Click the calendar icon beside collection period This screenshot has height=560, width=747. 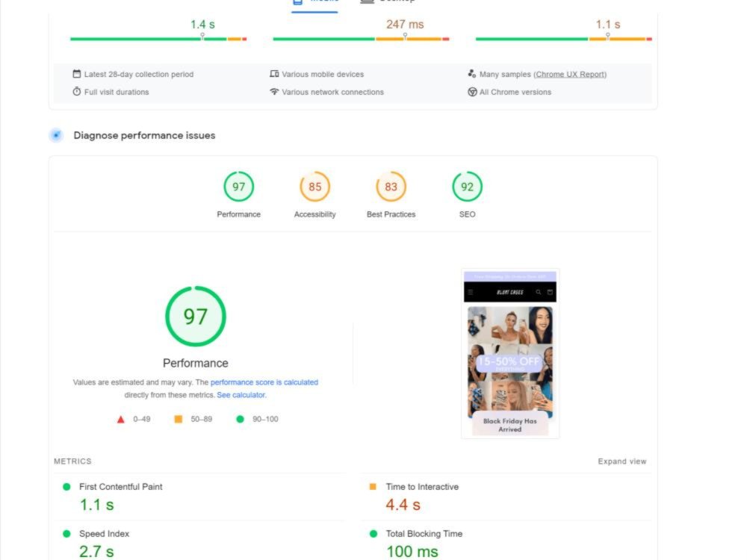click(x=77, y=74)
